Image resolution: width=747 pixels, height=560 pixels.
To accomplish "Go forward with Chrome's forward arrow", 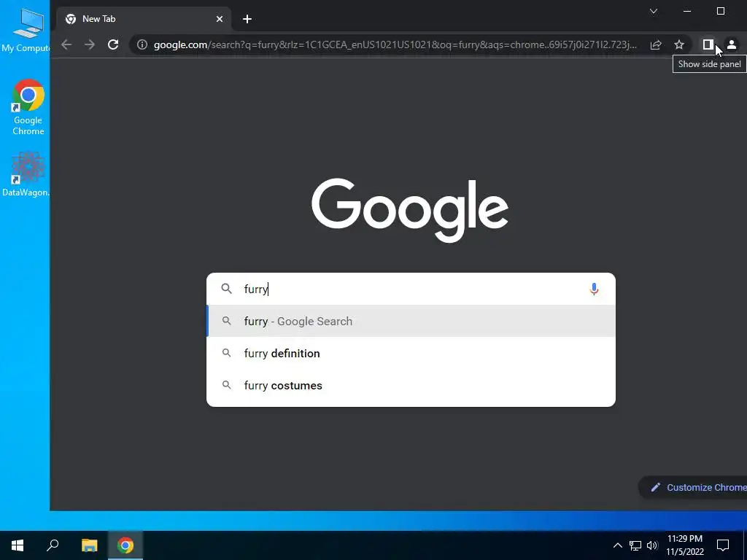I will tap(90, 44).
